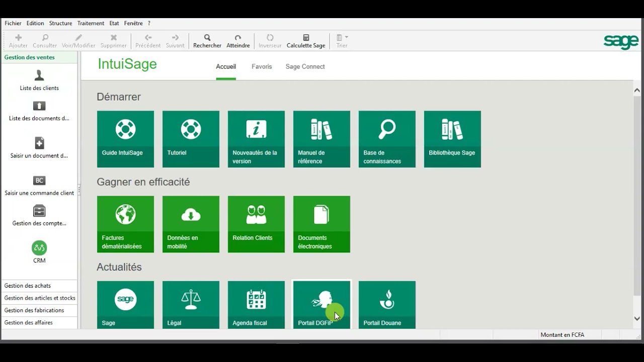644x362 pixels.
Task: Click the Supprimer toolbar button
Action: click(x=114, y=41)
